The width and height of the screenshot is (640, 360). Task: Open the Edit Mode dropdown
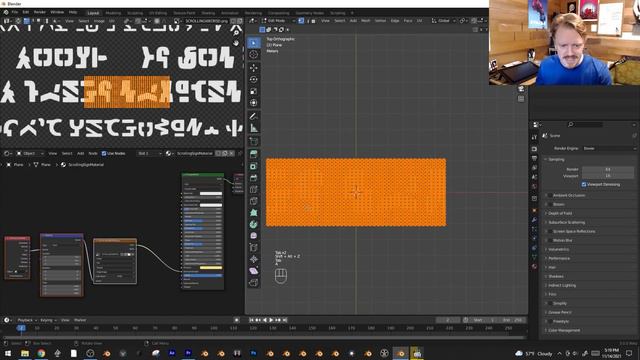coord(277,20)
